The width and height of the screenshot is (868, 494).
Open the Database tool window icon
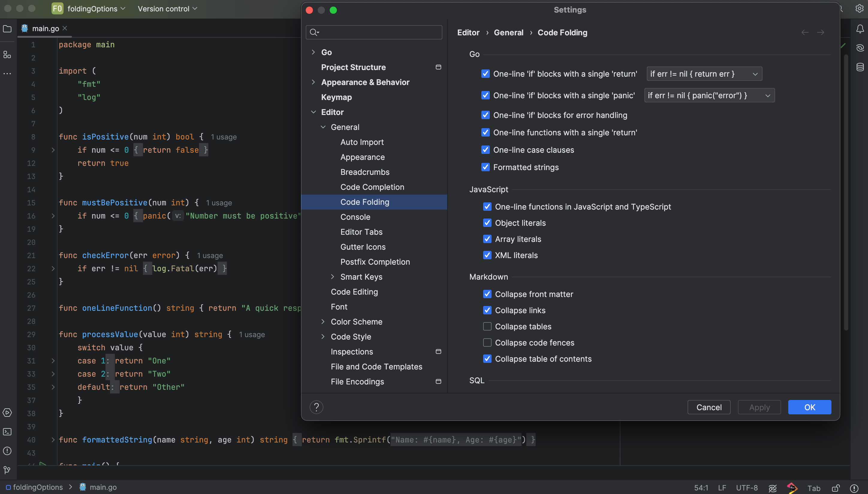(x=860, y=67)
